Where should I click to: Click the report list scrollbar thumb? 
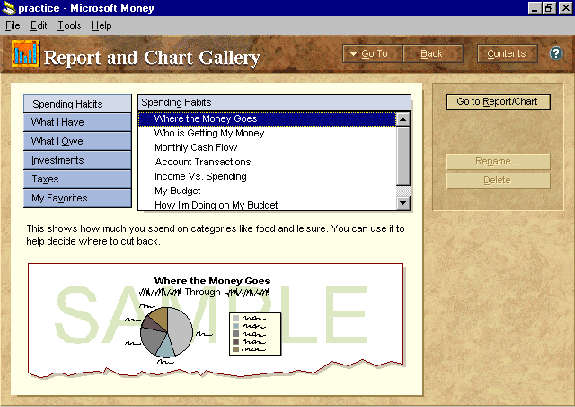[403, 156]
